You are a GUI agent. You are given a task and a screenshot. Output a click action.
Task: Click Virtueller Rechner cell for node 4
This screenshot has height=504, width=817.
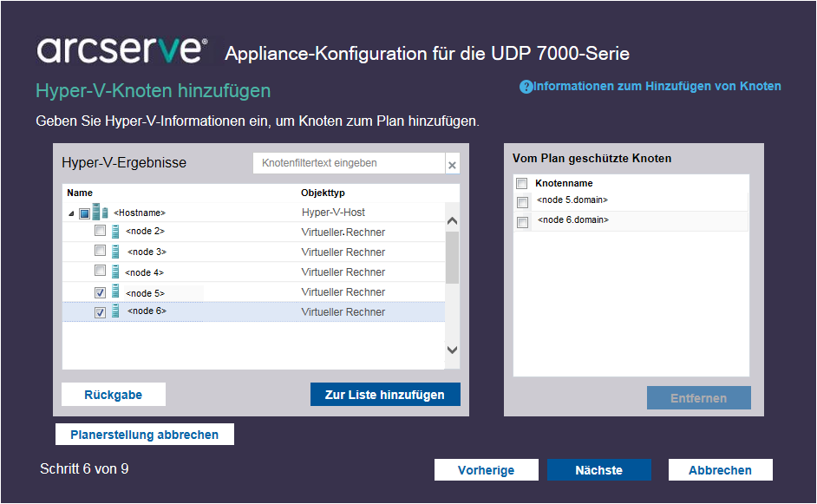pos(343,272)
